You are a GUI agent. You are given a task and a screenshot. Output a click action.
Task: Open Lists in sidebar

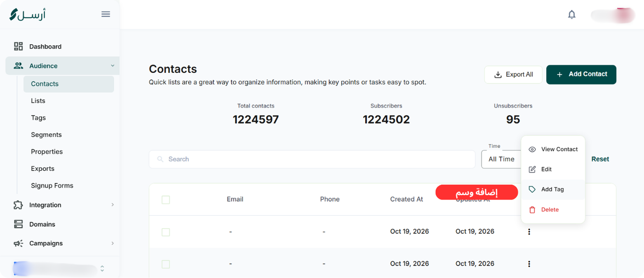(x=38, y=101)
